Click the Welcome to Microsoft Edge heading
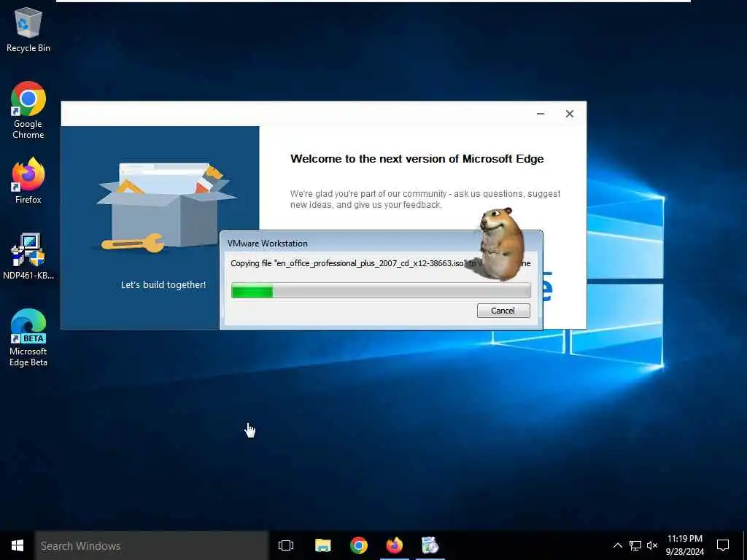Screen dimensions: 747x560 417,158
